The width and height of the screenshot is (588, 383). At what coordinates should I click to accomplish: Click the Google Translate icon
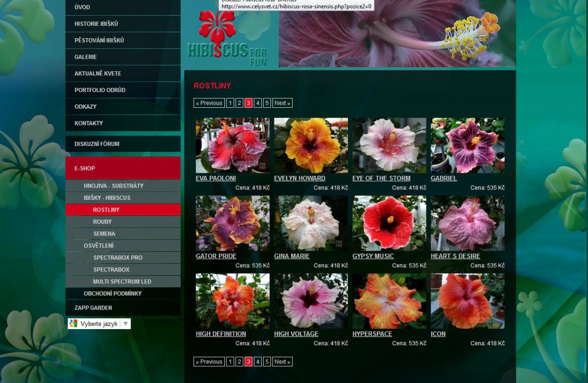(73, 323)
